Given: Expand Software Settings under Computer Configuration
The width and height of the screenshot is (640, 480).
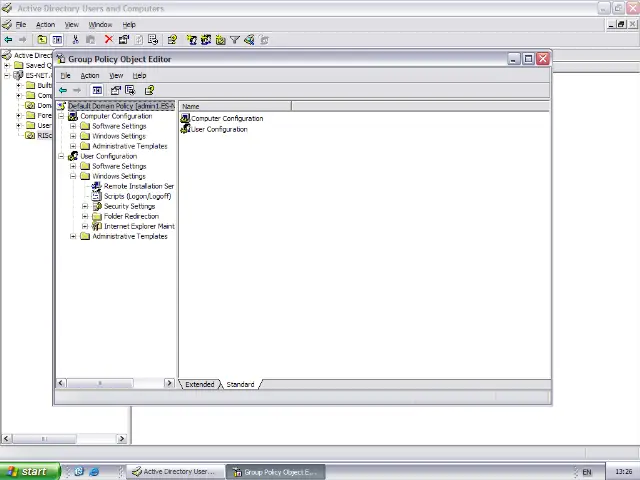Looking at the screenshot, I should pos(73,126).
